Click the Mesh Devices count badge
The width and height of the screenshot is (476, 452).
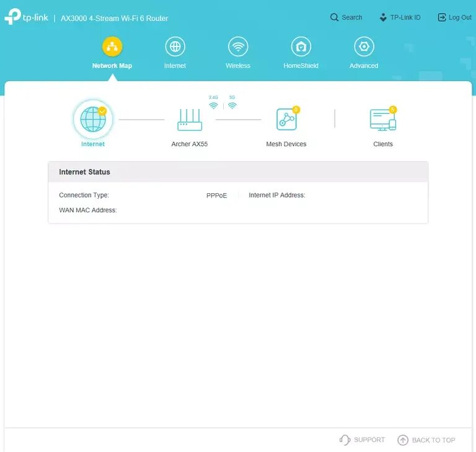[x=296, y=110]
